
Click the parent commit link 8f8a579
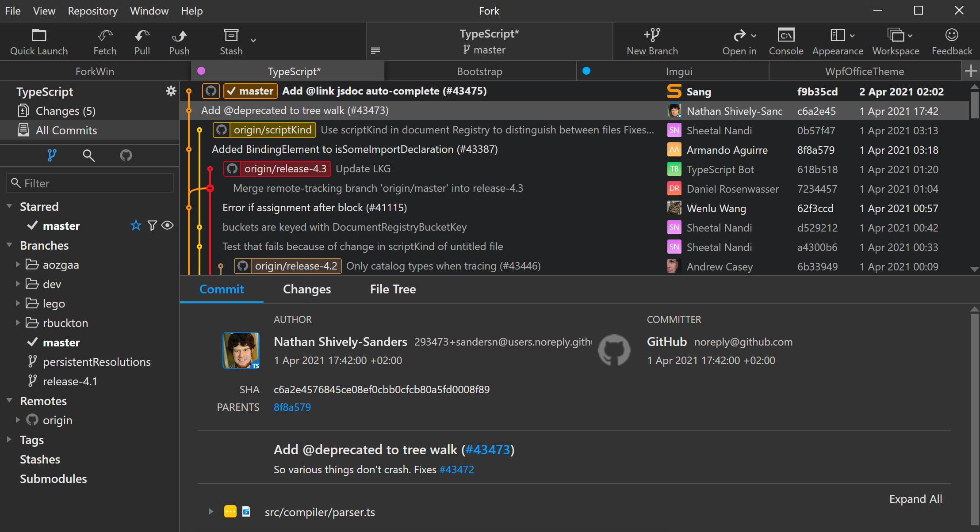pos(292,407)
